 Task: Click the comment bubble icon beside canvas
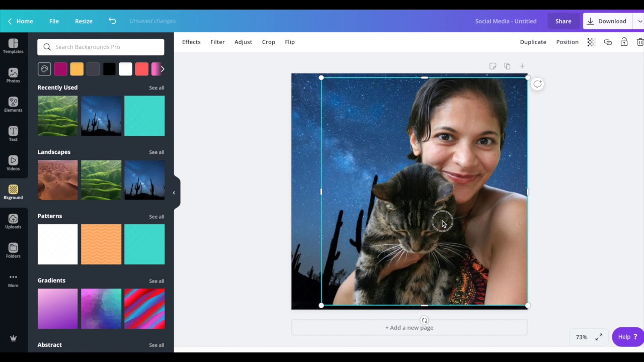click(537, 84)
